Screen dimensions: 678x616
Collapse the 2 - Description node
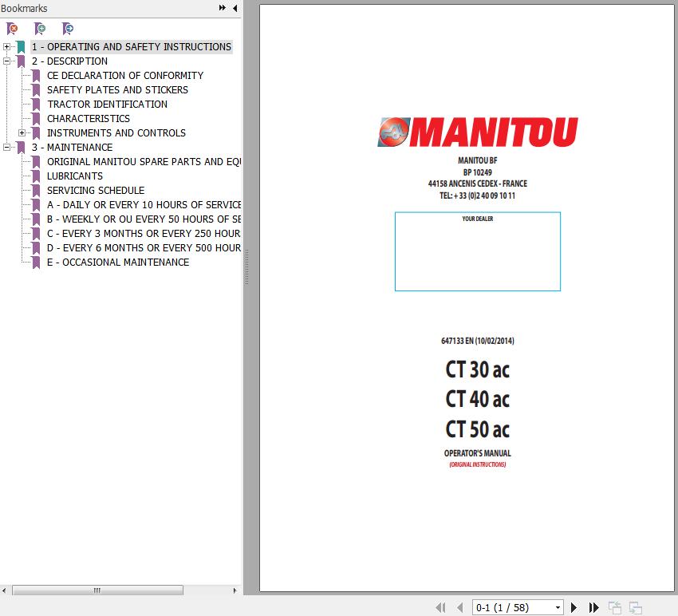point(6,61)
